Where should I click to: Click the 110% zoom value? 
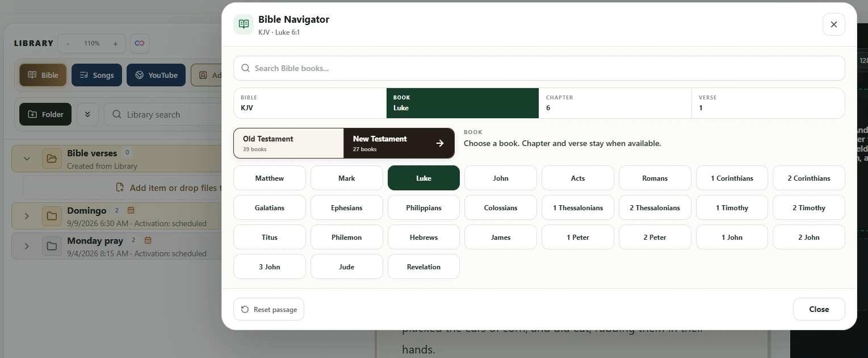pyautogui.click(x=91, y=43)
